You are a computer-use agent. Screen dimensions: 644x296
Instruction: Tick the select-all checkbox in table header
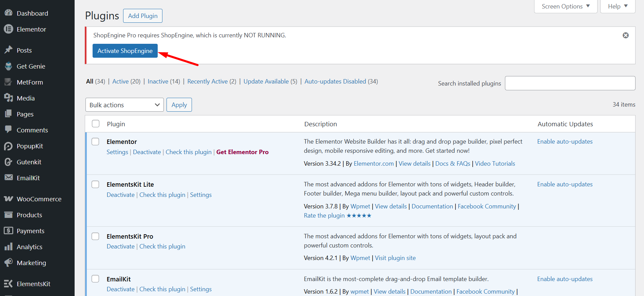[x=96, y=124]
